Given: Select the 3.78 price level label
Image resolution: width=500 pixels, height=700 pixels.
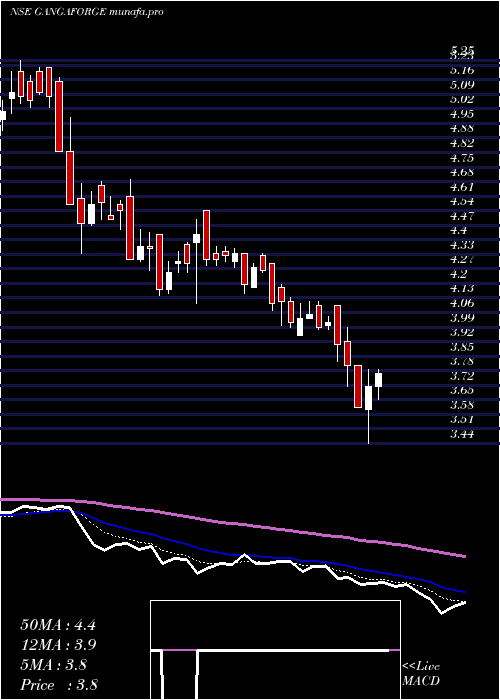Looking at the screenshot, I should click(462, 361).
